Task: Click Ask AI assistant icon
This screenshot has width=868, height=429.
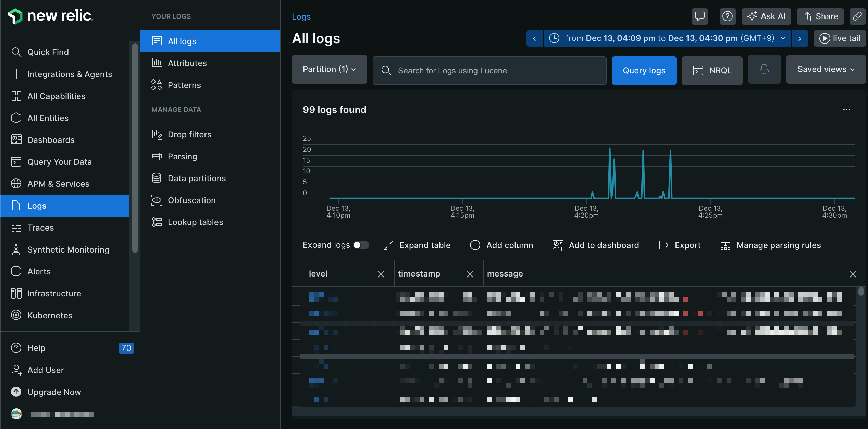Action: (x=767, y=15)
